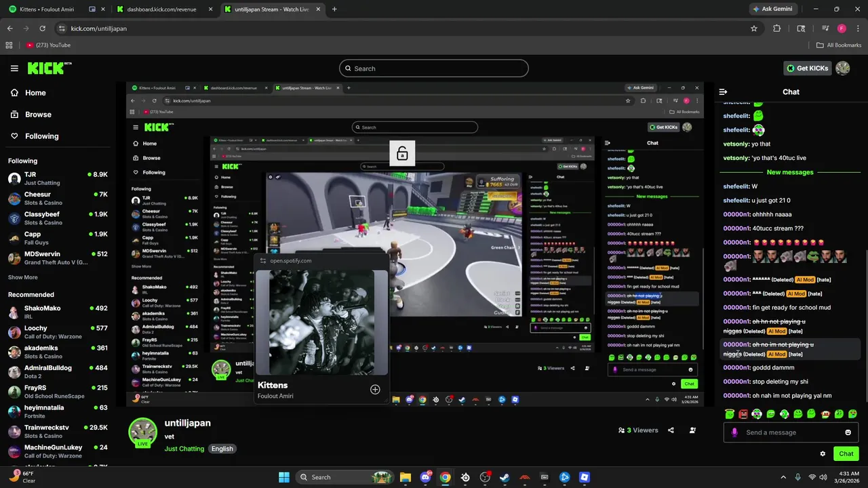868x488 pixels.
Task: Click the green Chat send button
Action: (x=846, y=453)
